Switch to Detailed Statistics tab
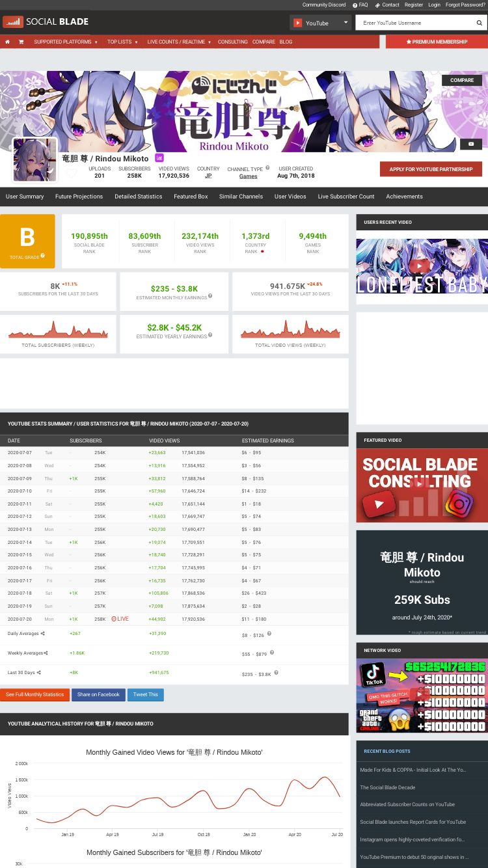 click(x=139, y=197)
